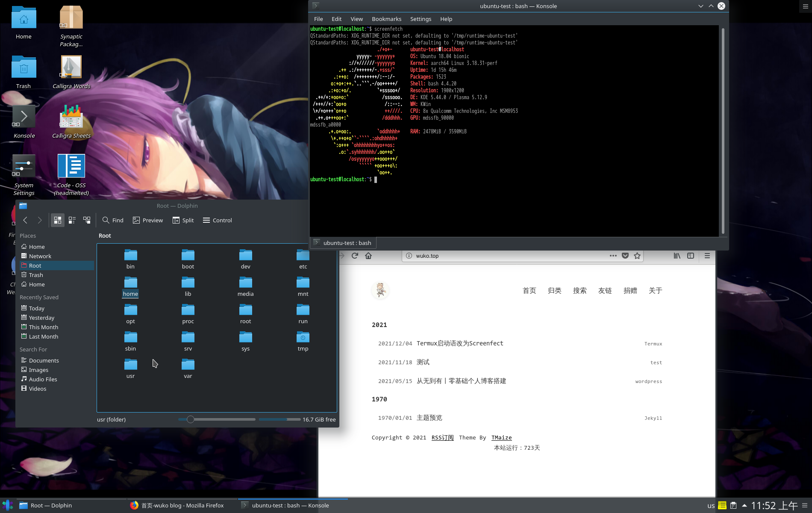The image size is (812, 513).
Task: Select the ubuntu-test bash tab
Action: [x=342, y=242]
